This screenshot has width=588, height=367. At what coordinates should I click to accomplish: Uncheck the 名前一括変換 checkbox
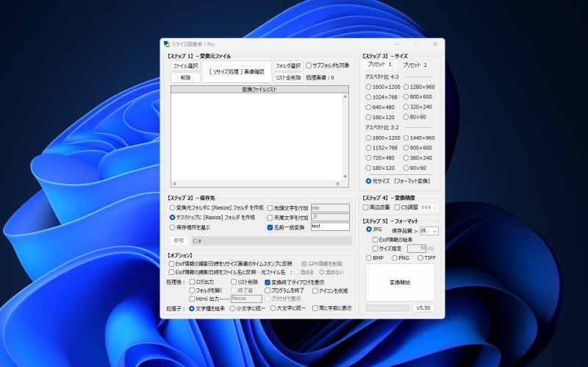[286, 227]
